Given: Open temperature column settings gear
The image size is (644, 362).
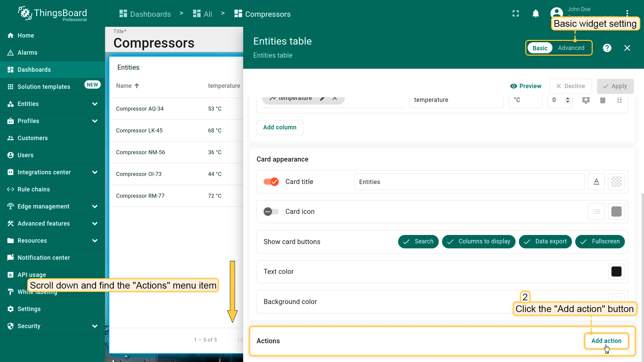Looking at the screenshot, I should click(x=586, y=100).
